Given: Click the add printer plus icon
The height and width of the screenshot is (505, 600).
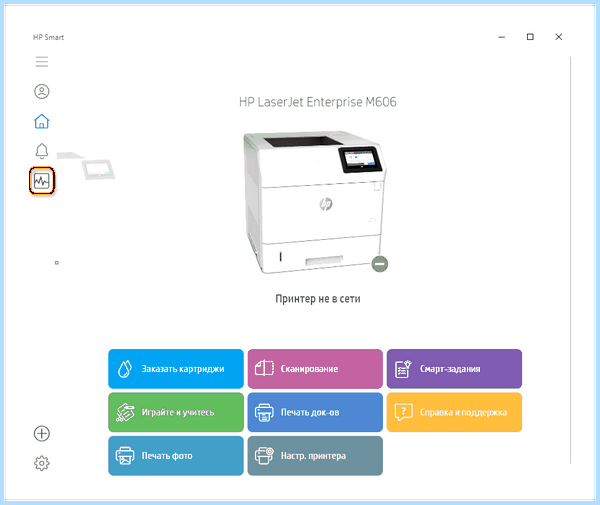Looking at the screenshot, I should [x=42, y=433].
